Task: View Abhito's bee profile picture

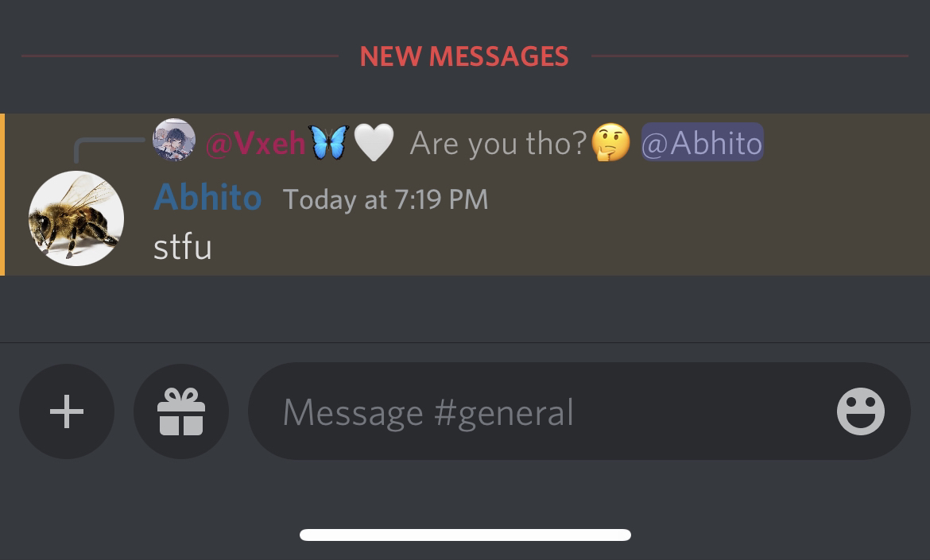Action: 76,218
